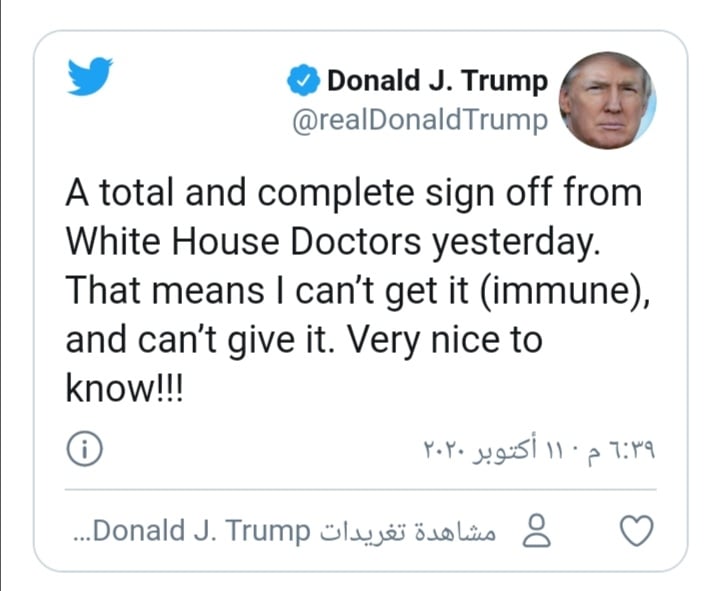Viewport: 720px width, 591px height.
Task: Open the profile picture beside the name
Action: click(607, 100)
